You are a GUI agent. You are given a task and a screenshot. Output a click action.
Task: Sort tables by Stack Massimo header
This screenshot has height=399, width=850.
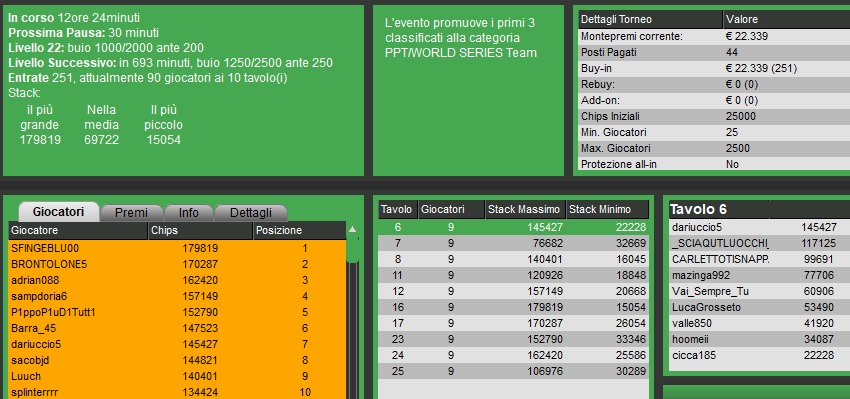tap(525, 209)
